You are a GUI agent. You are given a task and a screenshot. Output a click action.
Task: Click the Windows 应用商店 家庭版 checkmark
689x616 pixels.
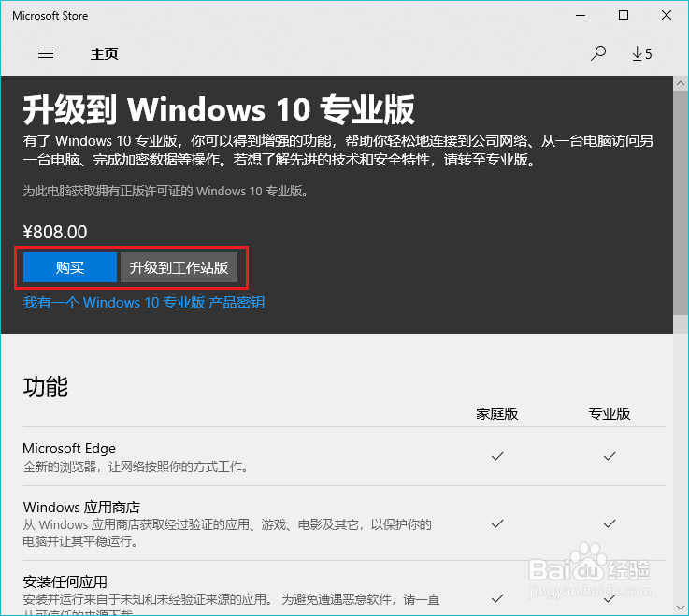click(x=497, y=523)
